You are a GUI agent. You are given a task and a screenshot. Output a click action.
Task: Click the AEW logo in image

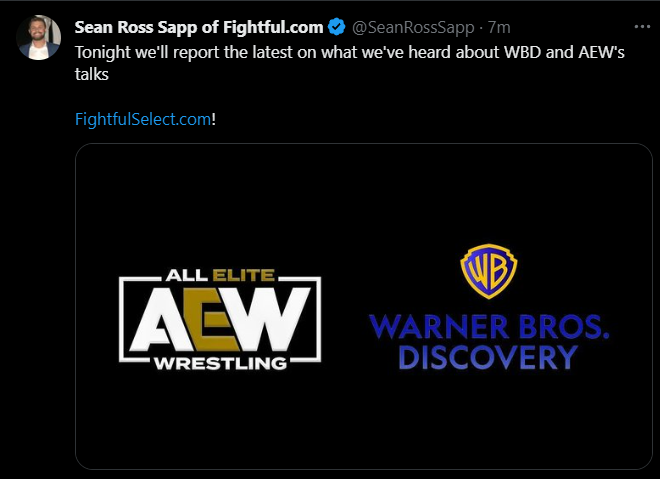coord(220,319)
